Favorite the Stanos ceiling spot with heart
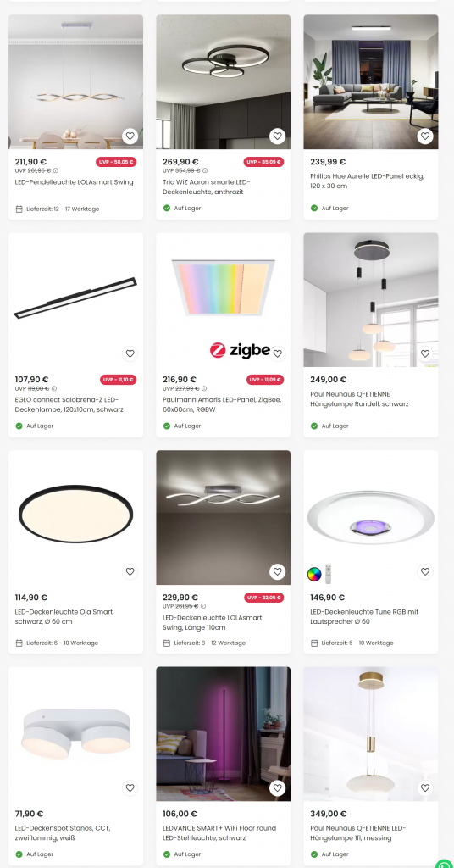Viewport: 454px width, 868px height. point(130,787)
